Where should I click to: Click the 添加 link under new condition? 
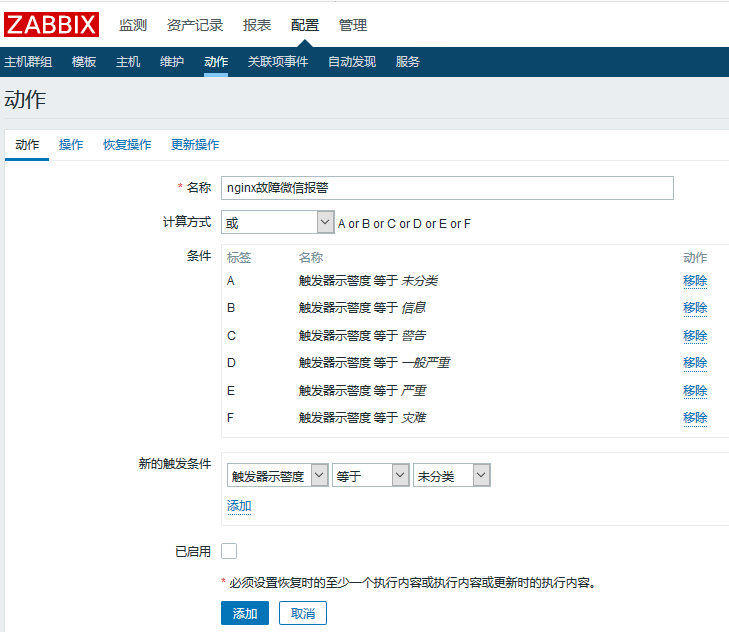239,506
